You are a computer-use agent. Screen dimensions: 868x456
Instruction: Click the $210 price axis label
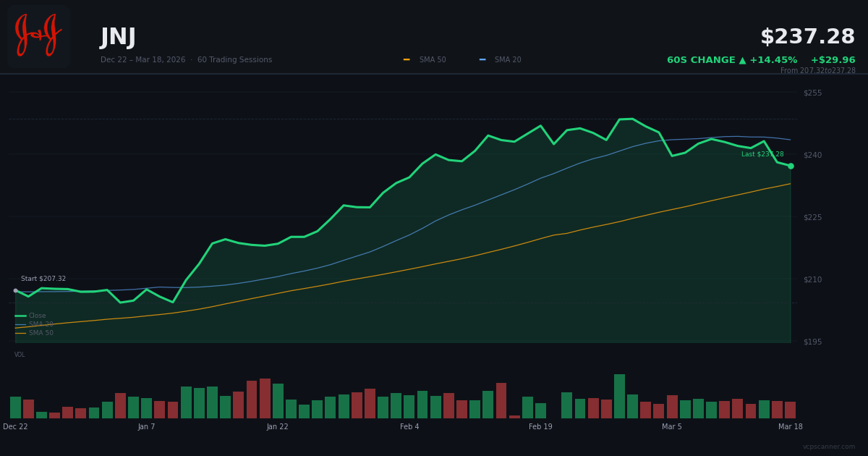812,279
